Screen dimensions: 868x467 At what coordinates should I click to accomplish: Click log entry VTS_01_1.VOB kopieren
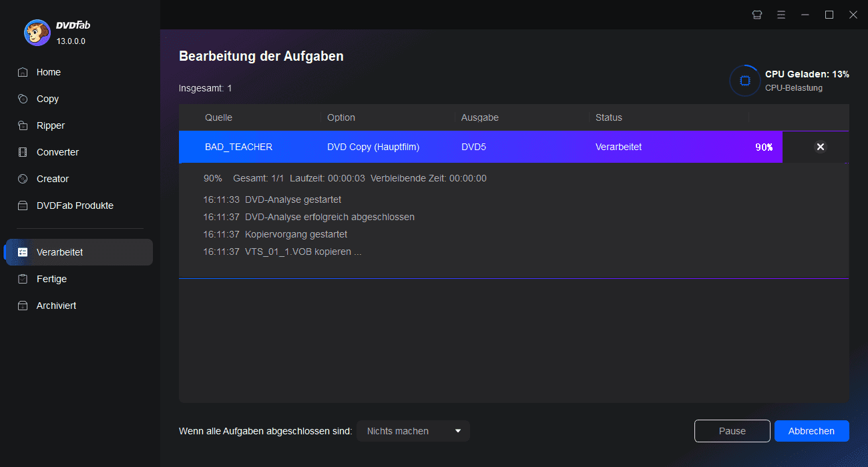click(x=303, y=252)
